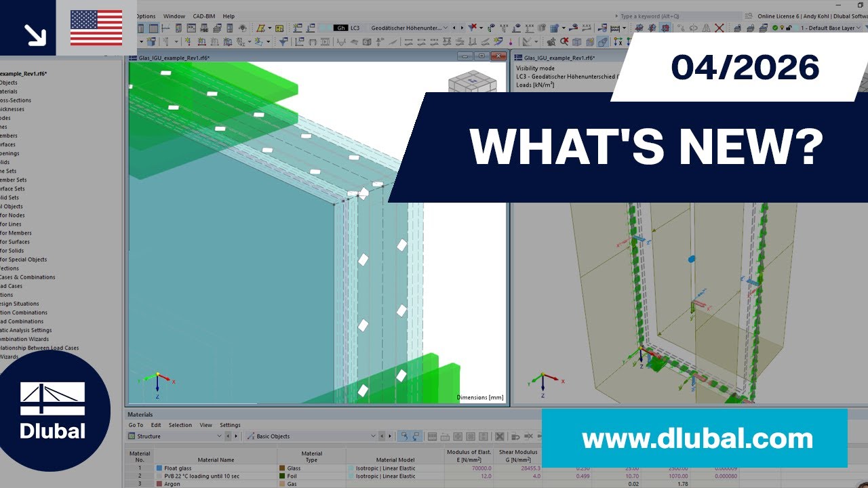
Task: Open the CAD-BIM menu
Action: point(205,16)
